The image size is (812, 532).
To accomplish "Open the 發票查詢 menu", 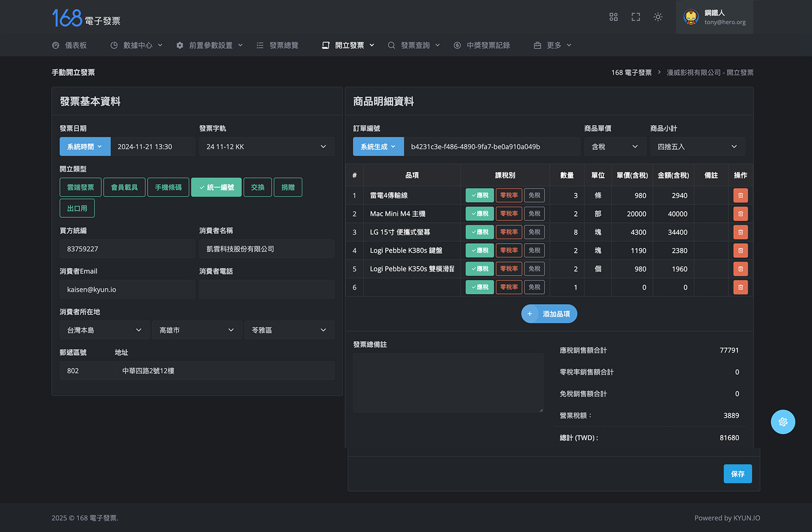I will click(x=414, y=45).
